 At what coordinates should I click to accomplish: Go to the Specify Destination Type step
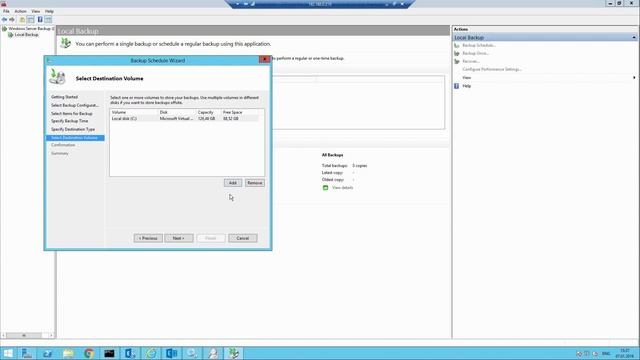73,129
